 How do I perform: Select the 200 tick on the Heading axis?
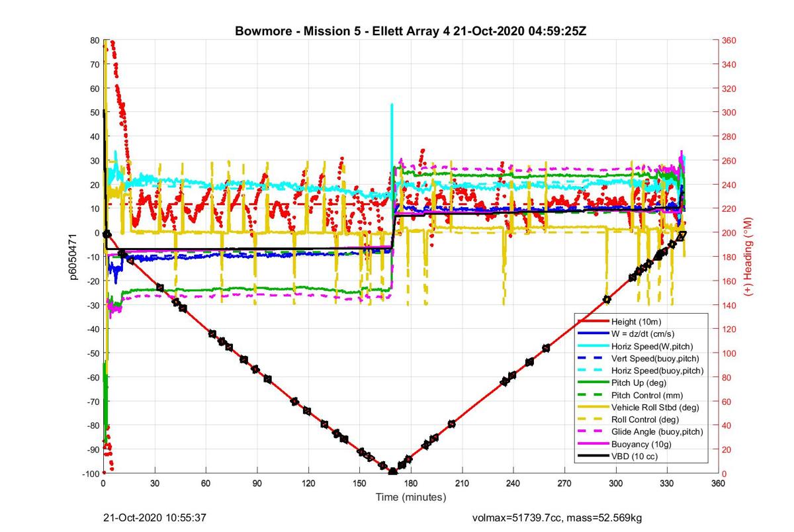point(729,233)
